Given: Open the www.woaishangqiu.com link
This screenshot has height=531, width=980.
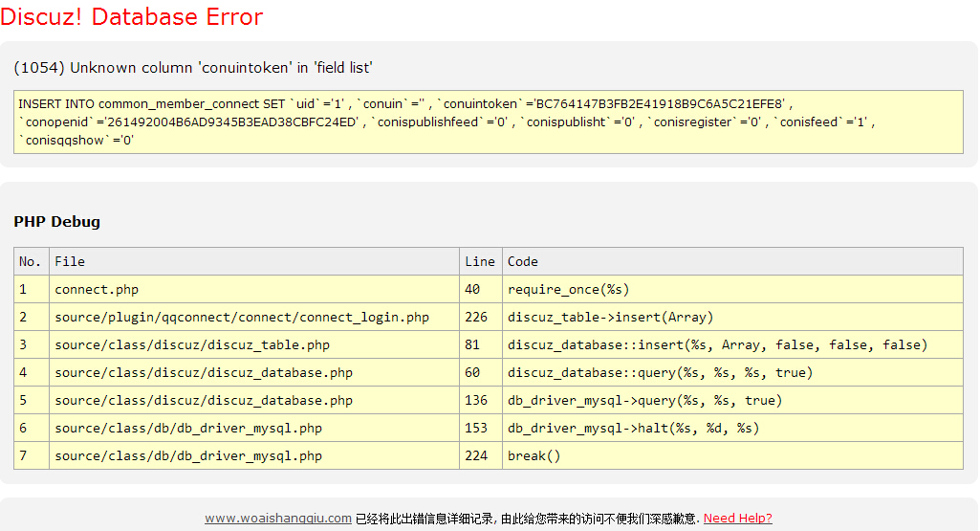Looking at the screenshot, I should click(278, 518).
